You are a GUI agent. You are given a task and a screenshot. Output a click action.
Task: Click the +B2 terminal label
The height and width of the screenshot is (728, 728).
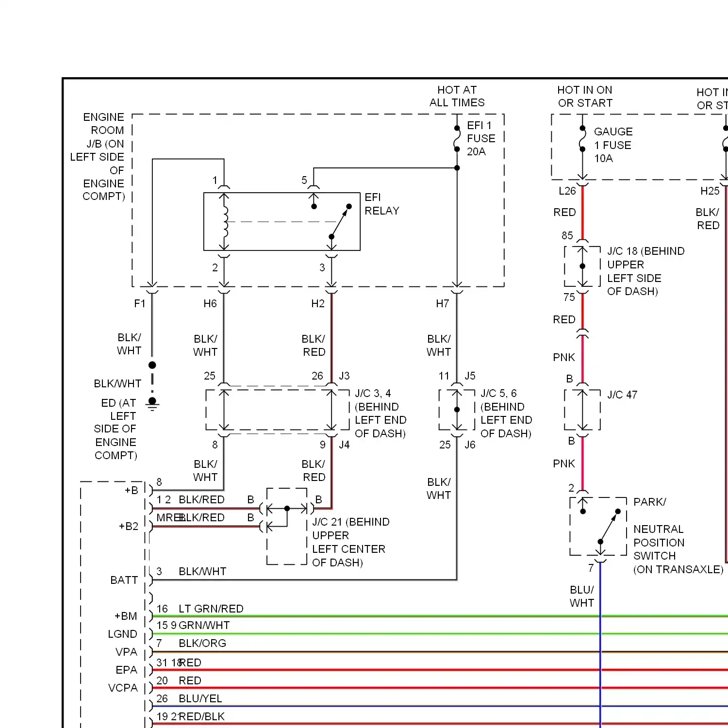(129, 526)
